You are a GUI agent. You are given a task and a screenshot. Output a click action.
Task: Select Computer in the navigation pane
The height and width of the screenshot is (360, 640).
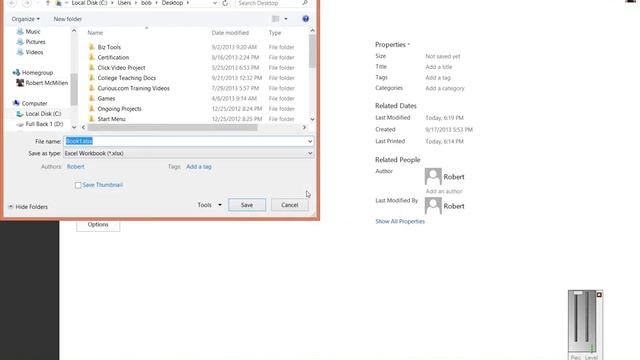tap(34, 103)
